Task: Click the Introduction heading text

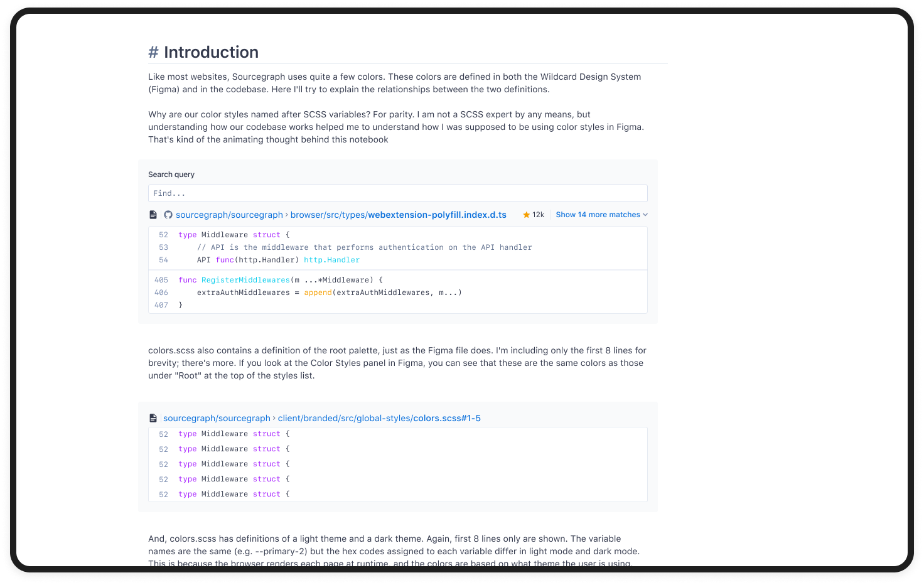Action: (x=211, y=52)
